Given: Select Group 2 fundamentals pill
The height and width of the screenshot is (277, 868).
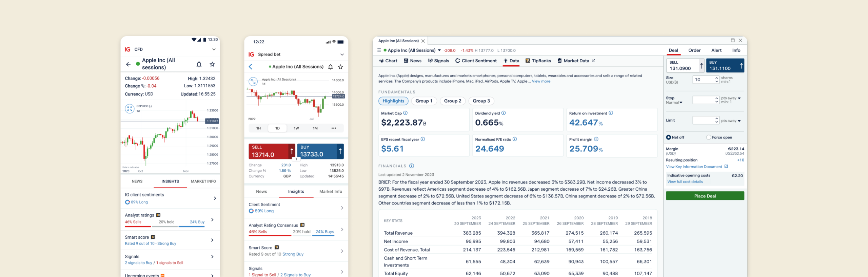Looking at the screenshot, I should (453, 101).
